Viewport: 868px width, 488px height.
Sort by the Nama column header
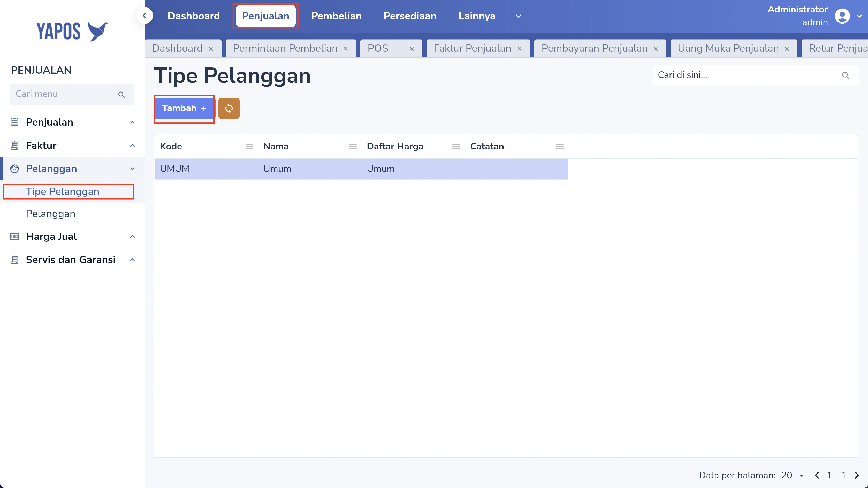coord(276,146)
